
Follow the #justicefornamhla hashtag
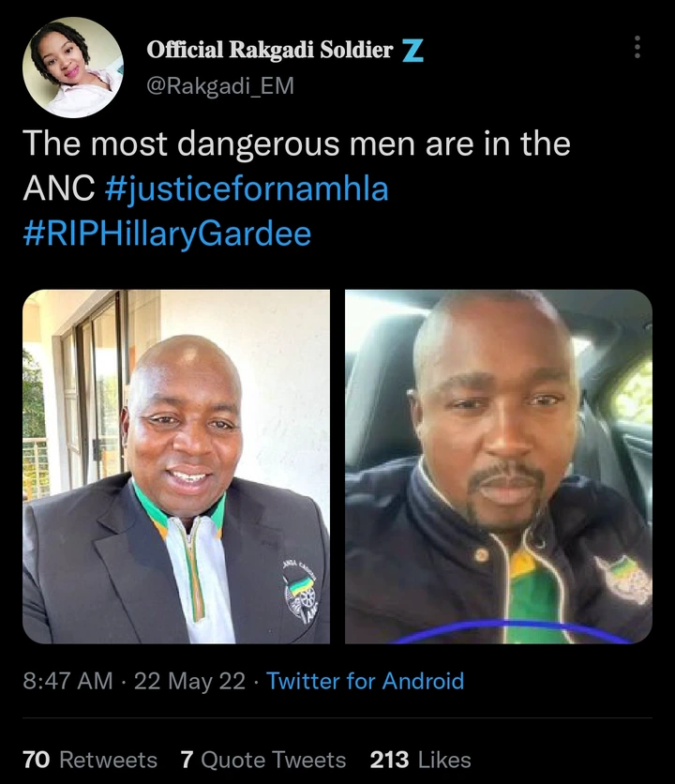tap(247, 189)
